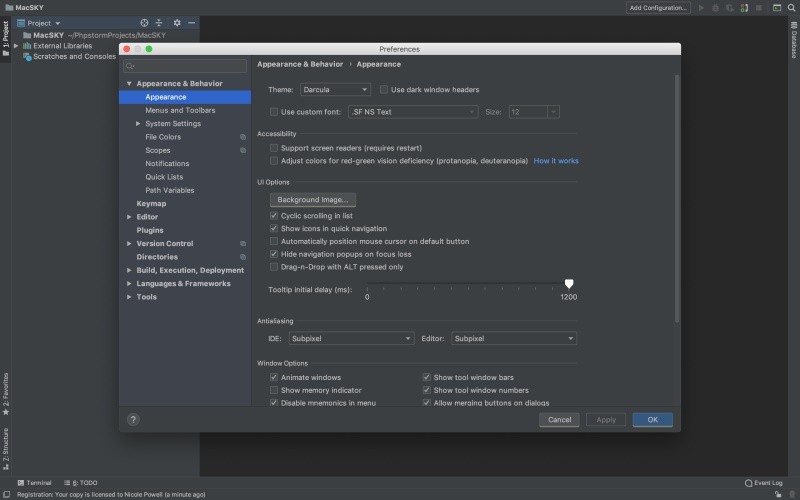The image size is (800, 500).
Task: Expand the External Libraries node in project tree
Action: pyautogui.click(x=16, y=46)
